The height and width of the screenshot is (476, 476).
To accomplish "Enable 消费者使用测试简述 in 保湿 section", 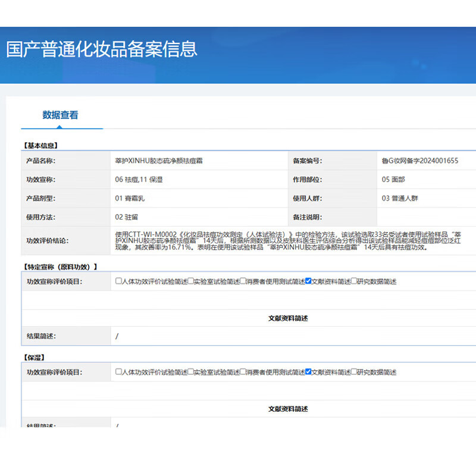I will click(x=244, y=372).
